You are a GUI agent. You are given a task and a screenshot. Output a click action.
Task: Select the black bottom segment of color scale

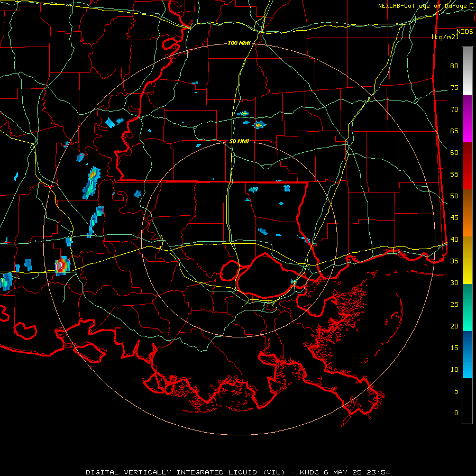tap(467, 401)
